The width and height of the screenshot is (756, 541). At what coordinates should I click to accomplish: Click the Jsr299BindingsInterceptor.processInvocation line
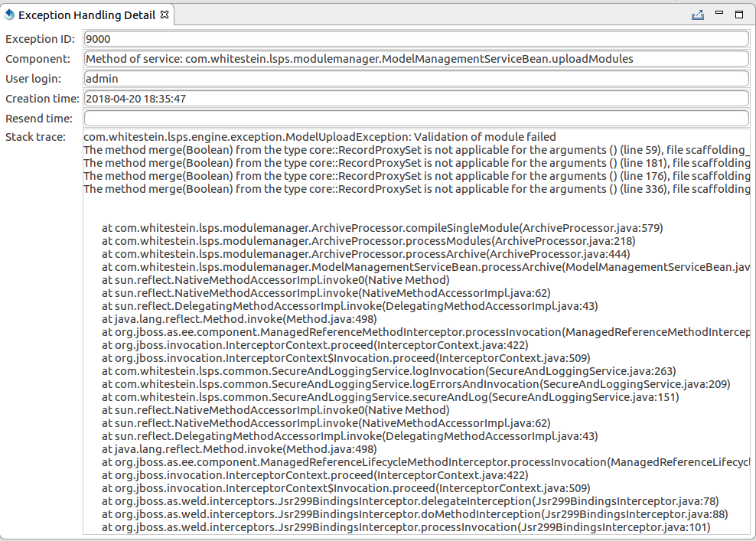coord(406,527)
